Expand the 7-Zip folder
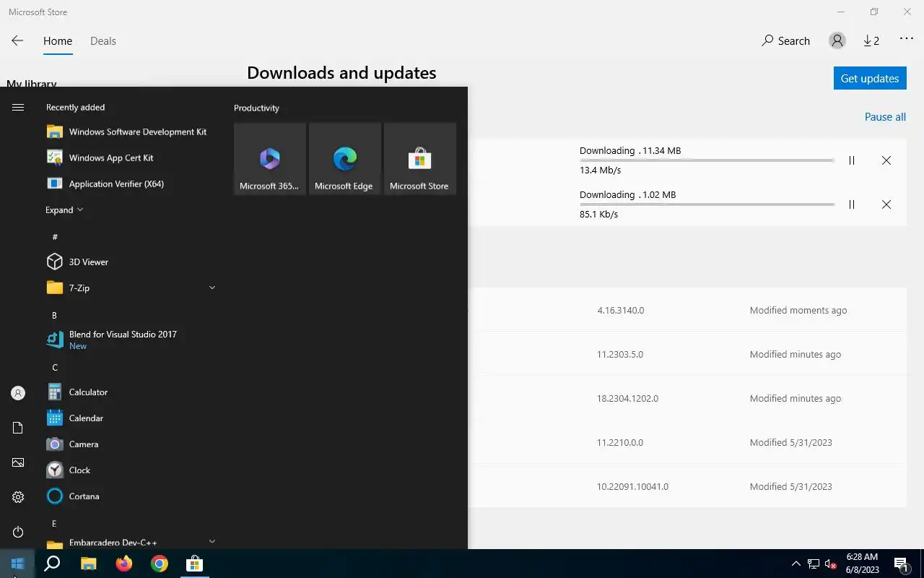Viewport: 924px width, 578px height. (130, 288)
